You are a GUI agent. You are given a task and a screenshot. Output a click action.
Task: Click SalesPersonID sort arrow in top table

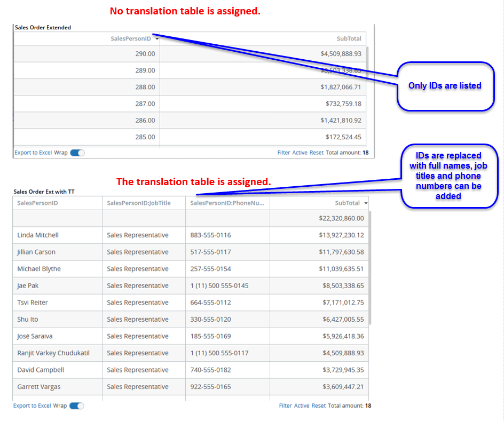point(156,38)
